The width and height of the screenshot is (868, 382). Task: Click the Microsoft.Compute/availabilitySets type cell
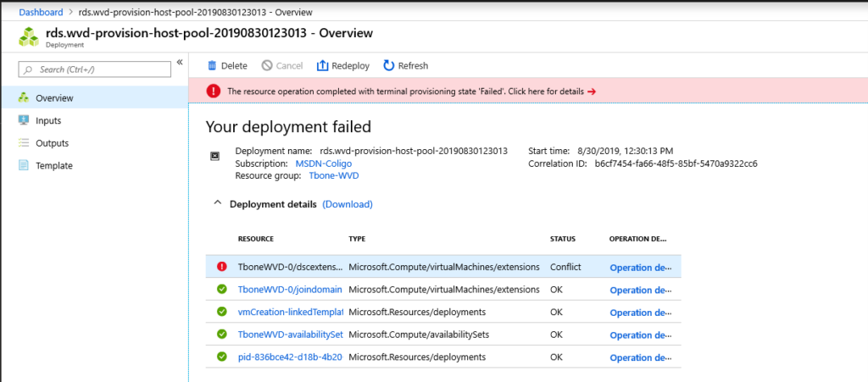coord(419,335)
